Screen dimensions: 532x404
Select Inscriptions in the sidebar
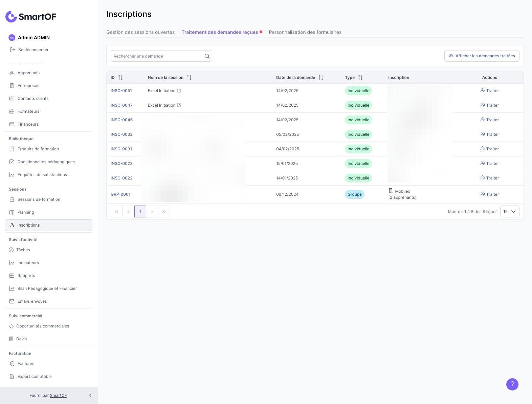pos(49,225)
